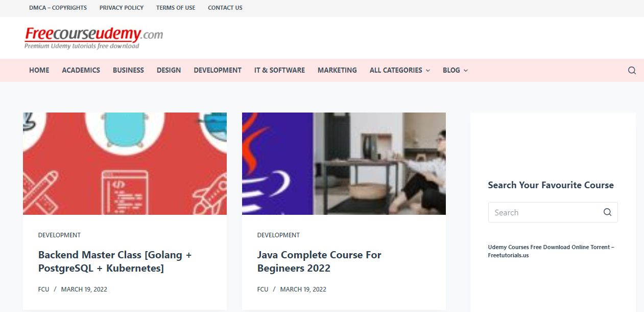
Task: Click the Freecourseudemy.com logo
Action: (94, 38)
